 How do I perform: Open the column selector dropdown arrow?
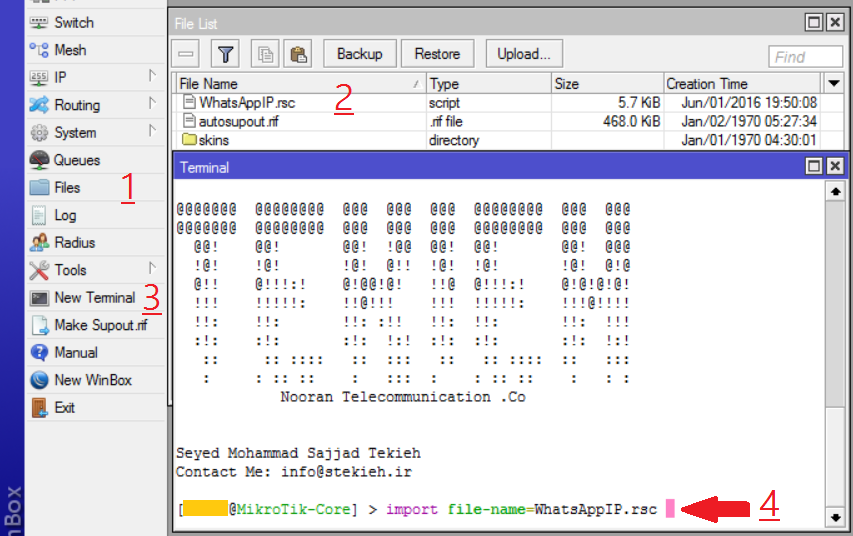[834, 84]
